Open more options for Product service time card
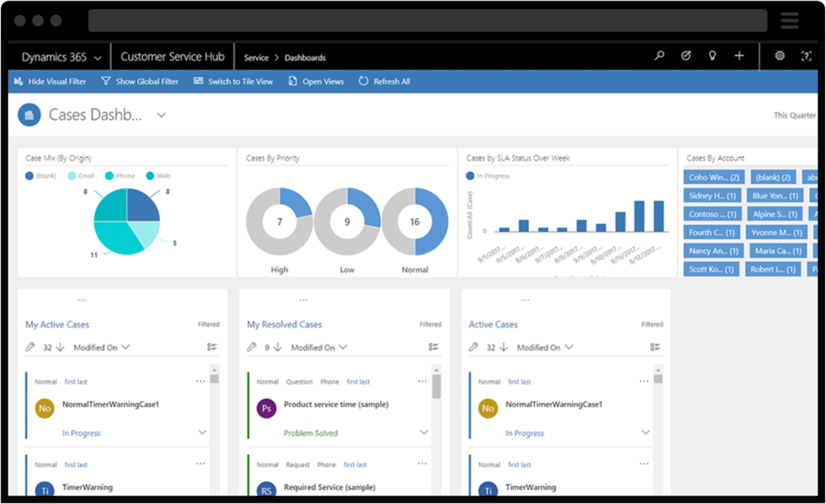Viewport: 826px width, 504px height. pyautogui.click(x=422, y=381)
